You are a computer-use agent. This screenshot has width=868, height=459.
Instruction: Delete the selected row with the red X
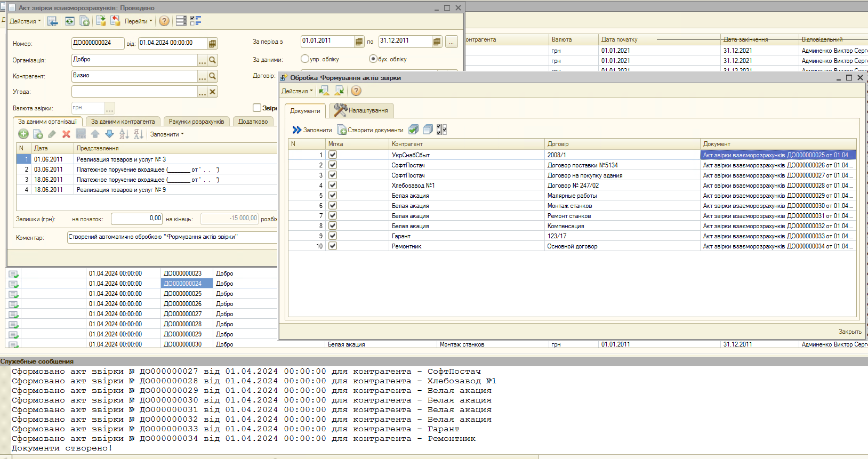tap(66, 134)
